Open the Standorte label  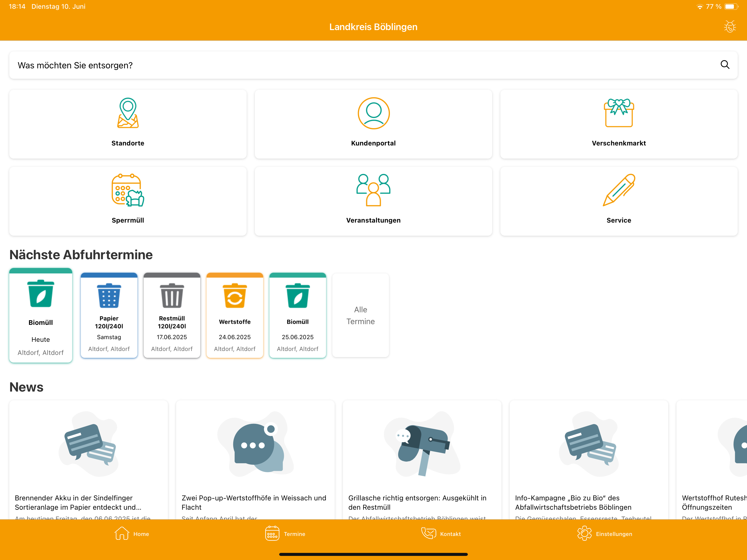(128, 143)
